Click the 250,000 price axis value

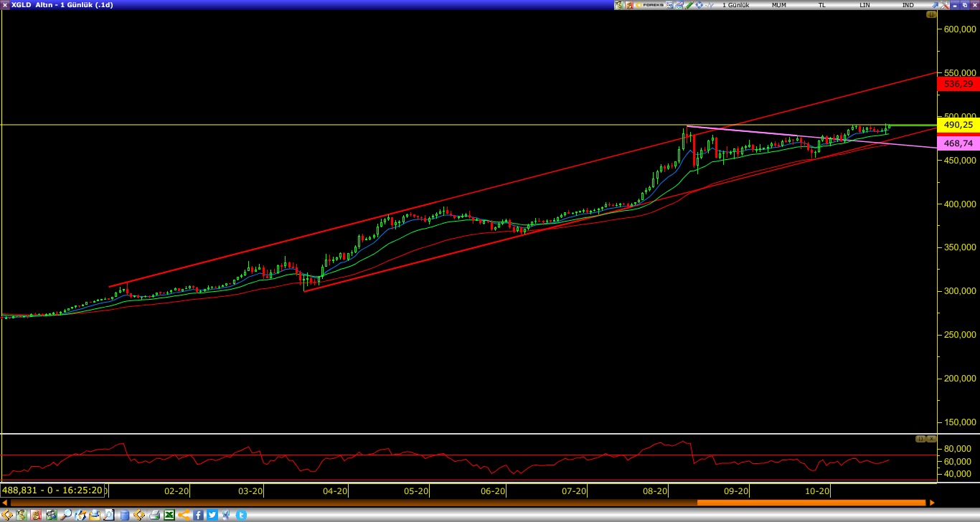pos(960,335)
